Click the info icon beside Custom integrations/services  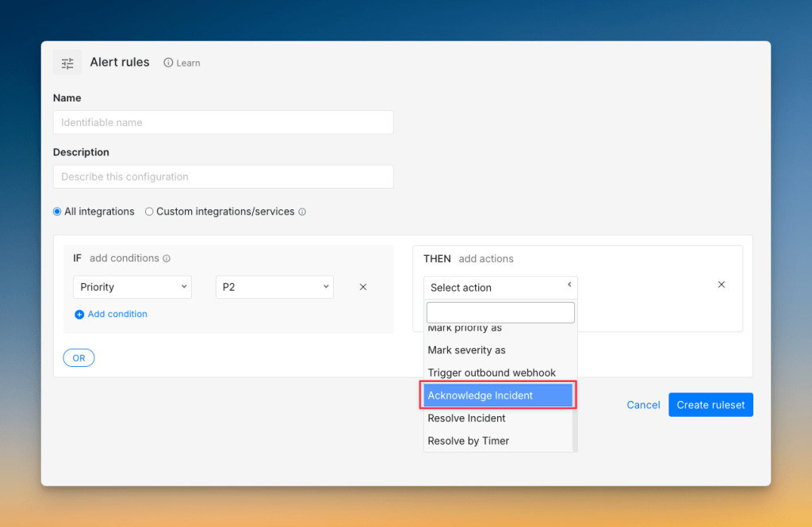point(301,212)
